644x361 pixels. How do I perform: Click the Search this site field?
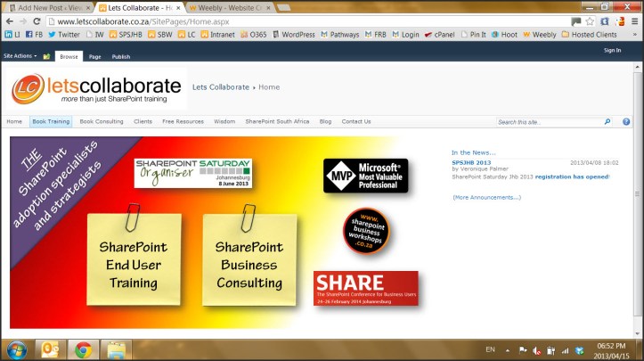pos(548,121)
